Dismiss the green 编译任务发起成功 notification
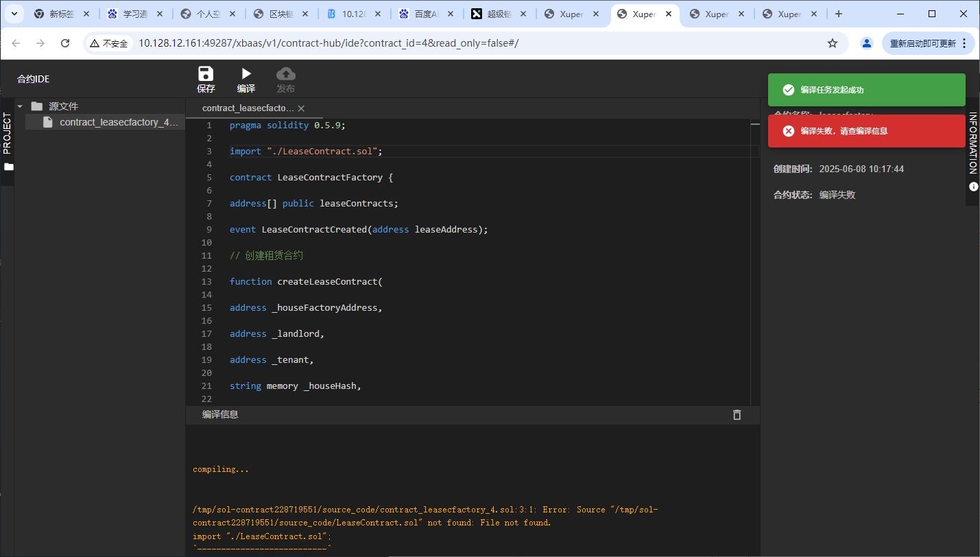980x557 pixels. click(x=867, y=90)
